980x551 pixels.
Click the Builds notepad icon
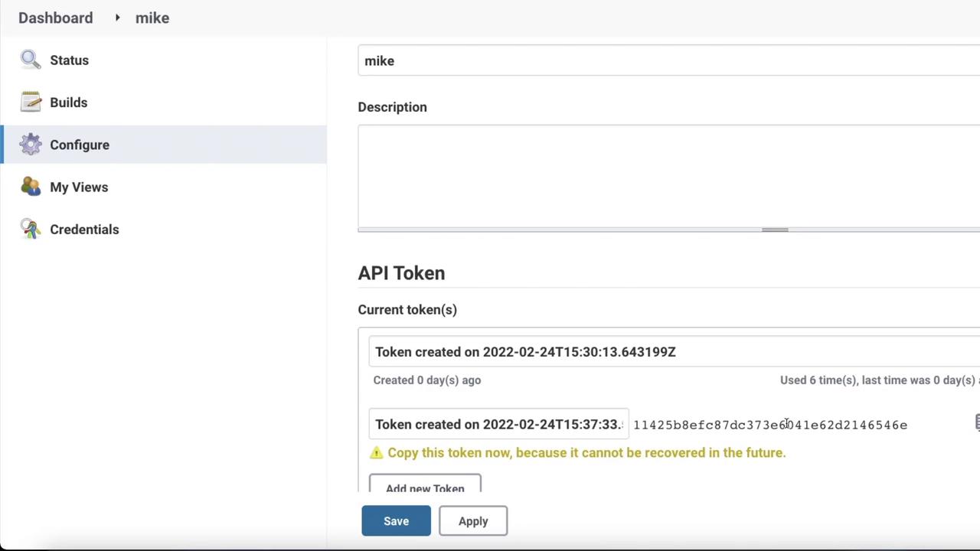31,102
